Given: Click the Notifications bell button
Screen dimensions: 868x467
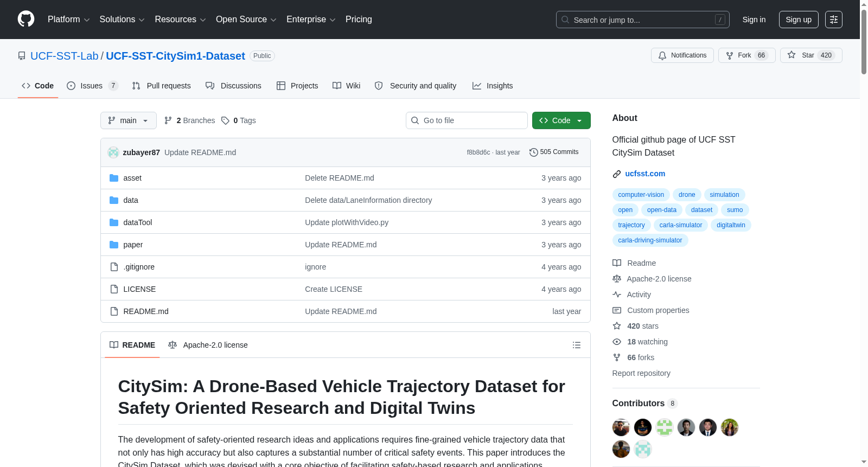Looking at the screenshot, I should coord(682,55).
